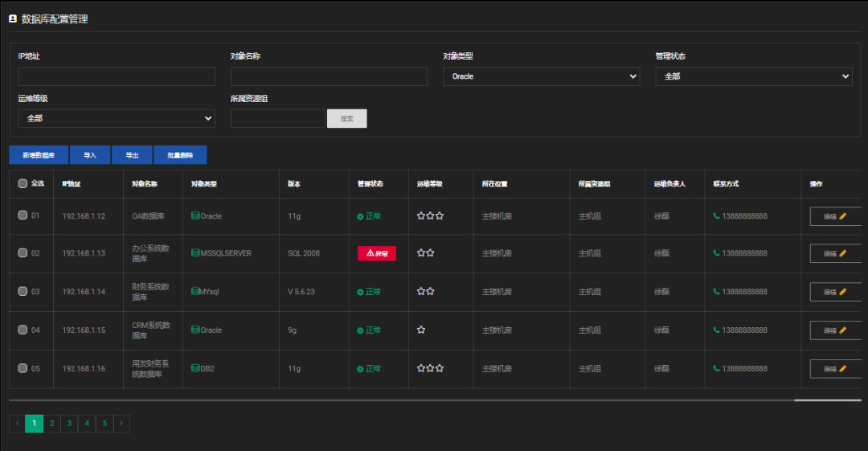The width and height of the screenshot is (868, 451).
Task: Go to page 4
Action: pyautogui.click(x=87, y=424)
